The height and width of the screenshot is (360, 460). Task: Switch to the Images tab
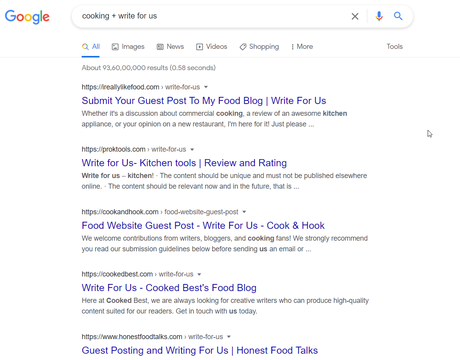coord(128,47)
